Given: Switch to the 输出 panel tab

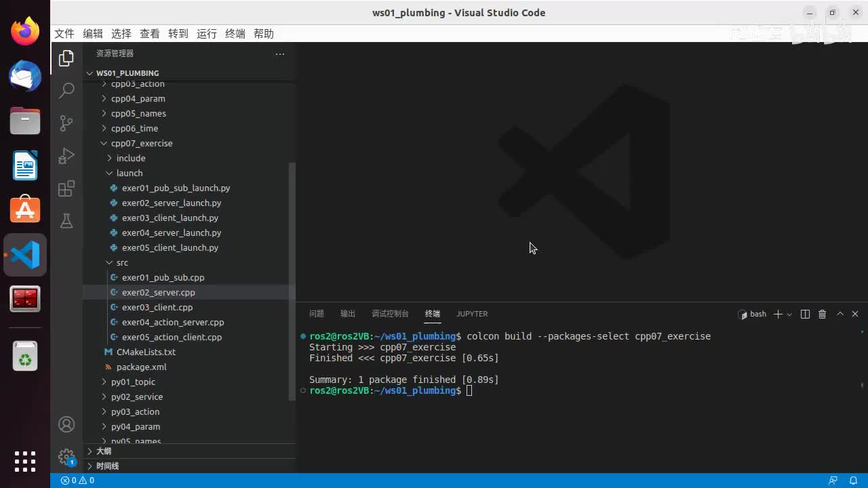Looking at the screenshot, I should pos(348,314).
